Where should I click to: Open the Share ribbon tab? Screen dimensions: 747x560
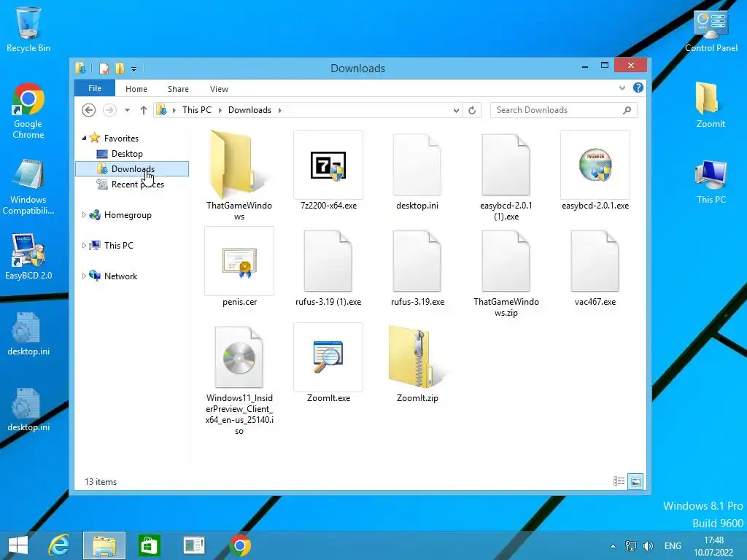point(178,89)
